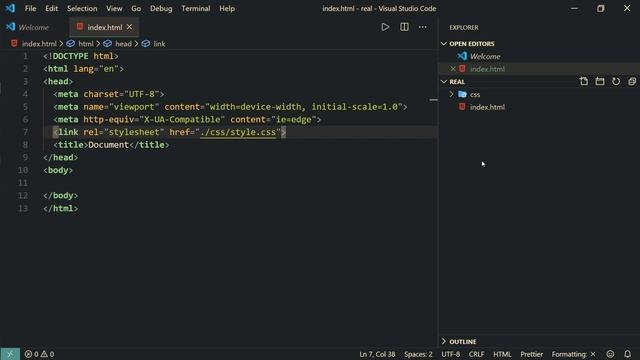Open the feedback smiley icon
The image size is (640, 360).
coord(610,354)
